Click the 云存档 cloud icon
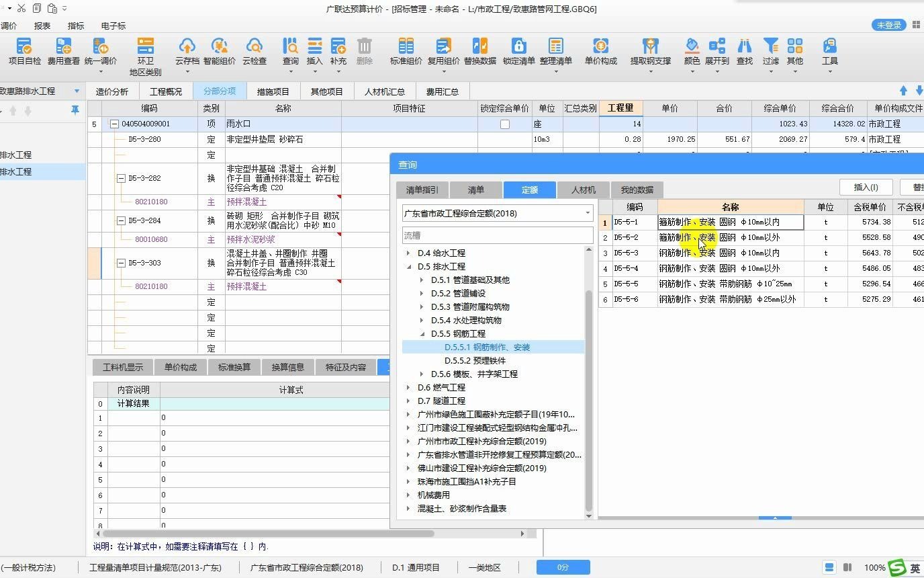Viewport: 924px width, 578px height. tap(187, 52)
